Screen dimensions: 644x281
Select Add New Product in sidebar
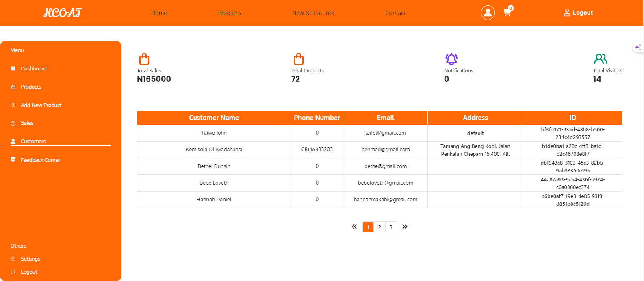pyautogui.click(x=41, y=105)
